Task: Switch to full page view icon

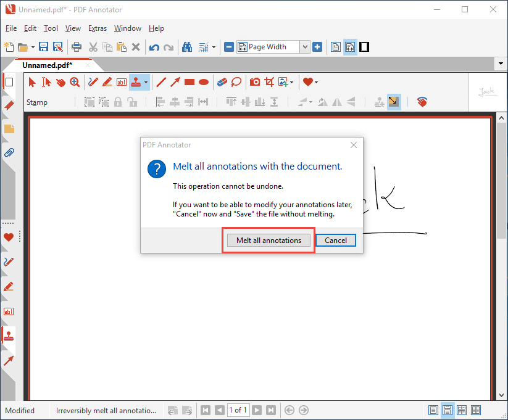Action: 336,47
